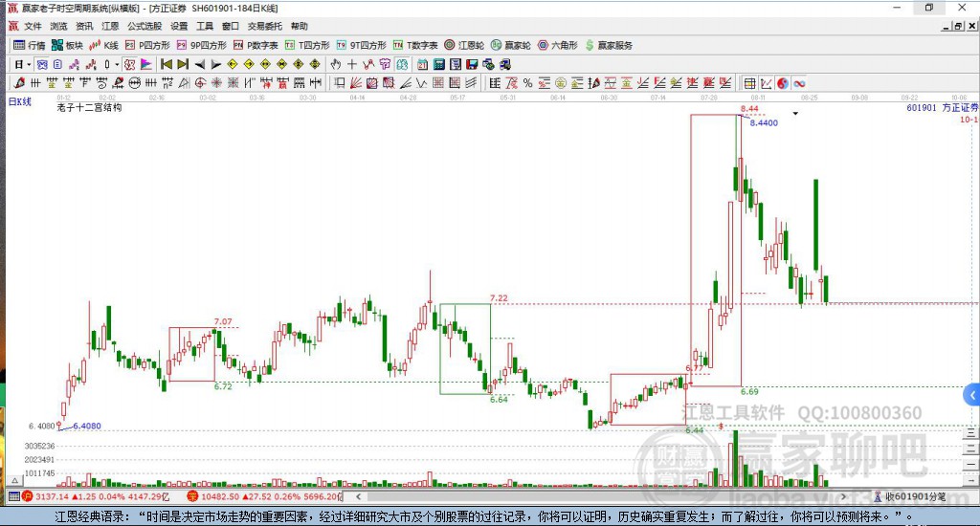Click the circled 金 golden ratio icon
Screen dimensions: 980x526
click(x=561, y=83)
